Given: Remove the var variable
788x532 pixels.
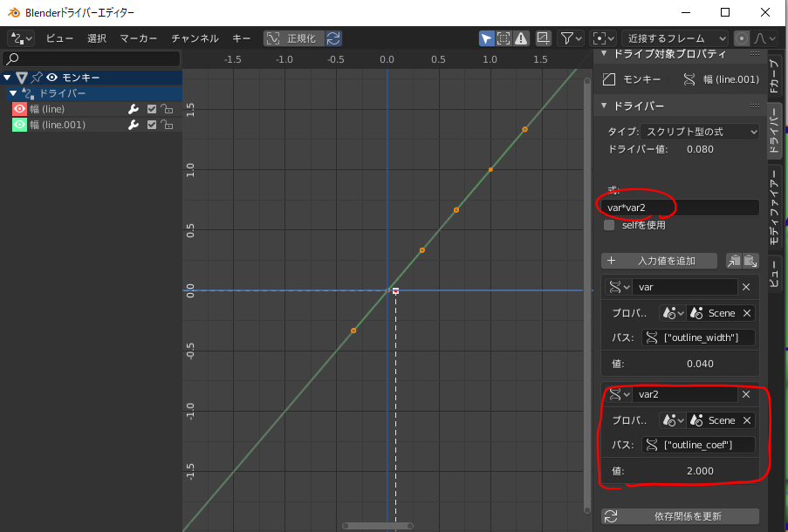Looking at the screenshot, I should (x=746, y=287).
